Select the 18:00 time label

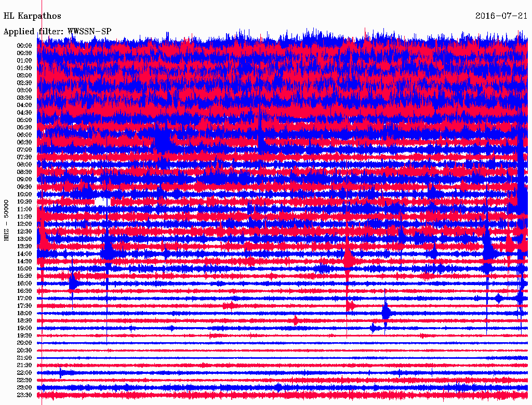click(24, 313)
